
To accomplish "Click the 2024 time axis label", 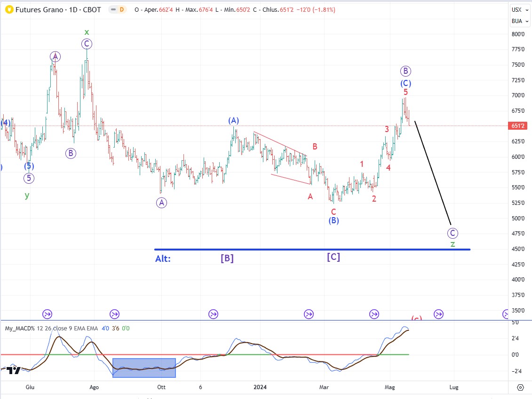I will [260, 387].
